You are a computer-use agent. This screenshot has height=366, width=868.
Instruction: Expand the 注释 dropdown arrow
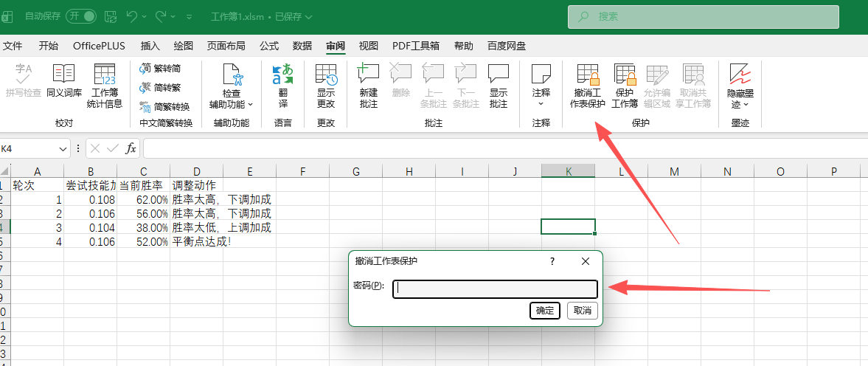click(541, 103)
